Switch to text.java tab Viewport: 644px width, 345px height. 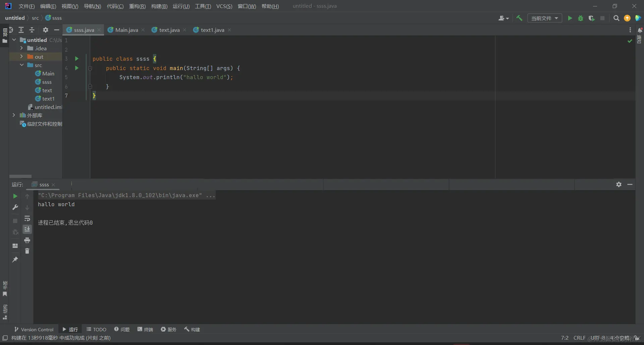click(x=169, y=30)
